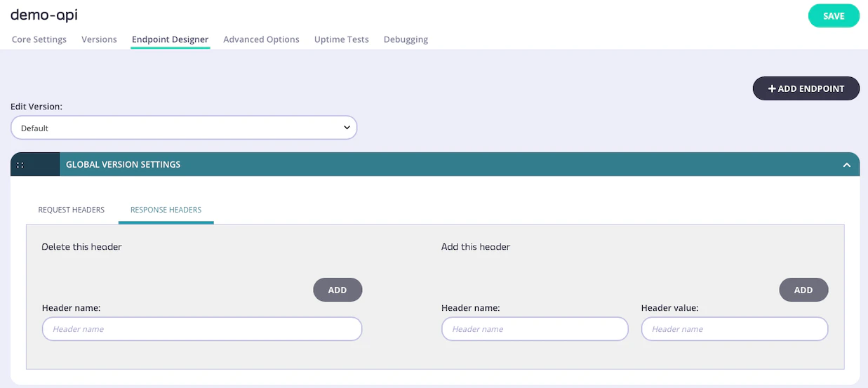Click the GLOBAL VERSION SETTINGS title
Viewport: 868px width, 388px height.
pos(123,165)
